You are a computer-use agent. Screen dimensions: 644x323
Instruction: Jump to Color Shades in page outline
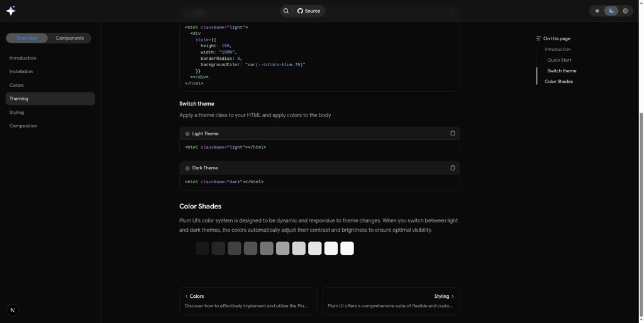[x=558, y=81]
